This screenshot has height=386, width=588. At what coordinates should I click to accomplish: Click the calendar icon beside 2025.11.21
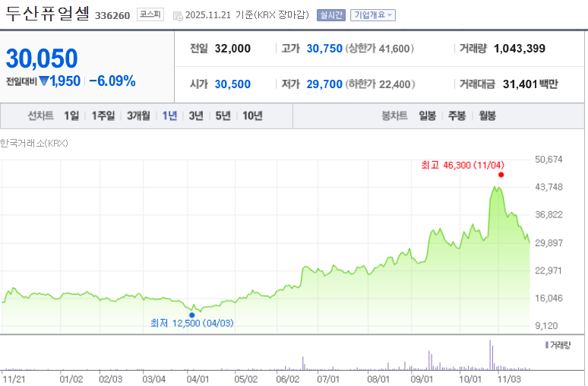pos(178,16)
